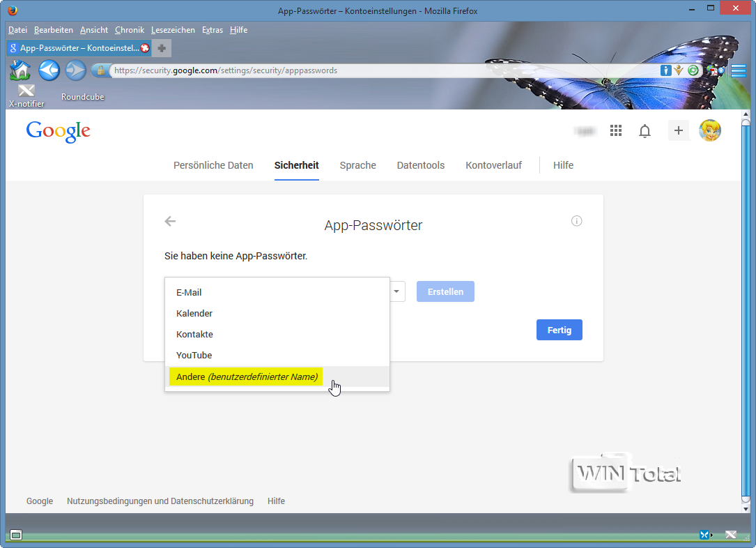This screenshot has height=548, width=756.
Task: Click the blurred account name beside apps grid
Action: pos(585,131)
